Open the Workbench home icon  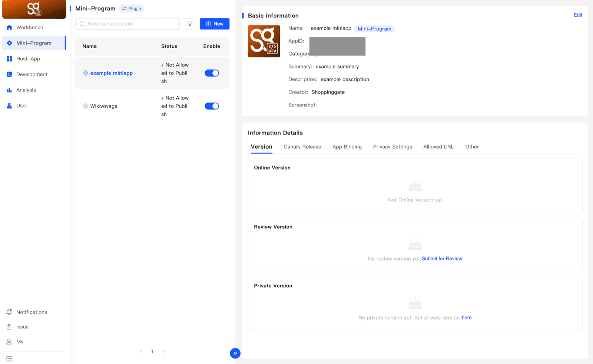click(x=9, y=27)
